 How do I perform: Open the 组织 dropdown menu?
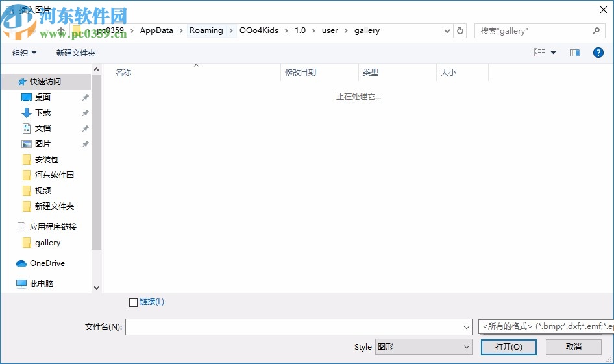(24, 53)
